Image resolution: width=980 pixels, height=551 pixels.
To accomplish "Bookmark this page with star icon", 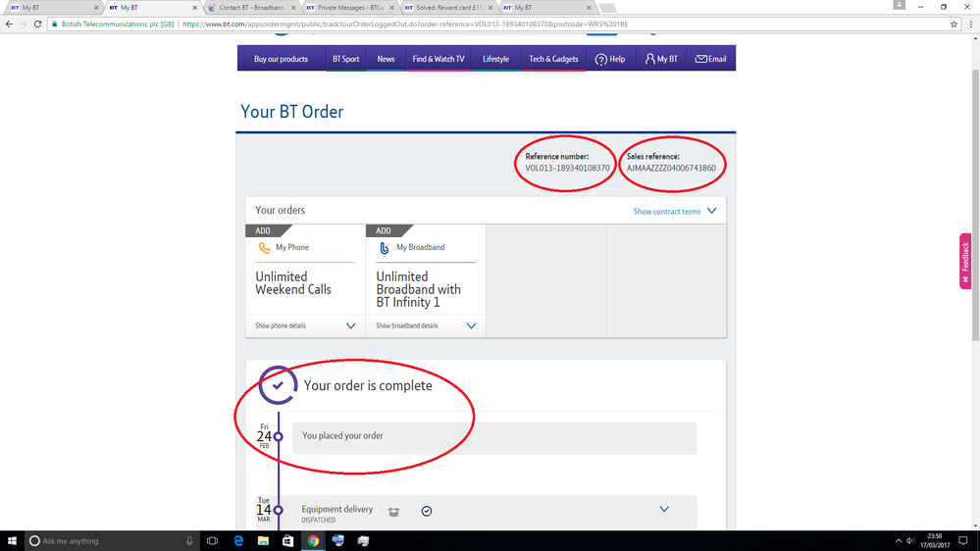I will click(954, 24).
